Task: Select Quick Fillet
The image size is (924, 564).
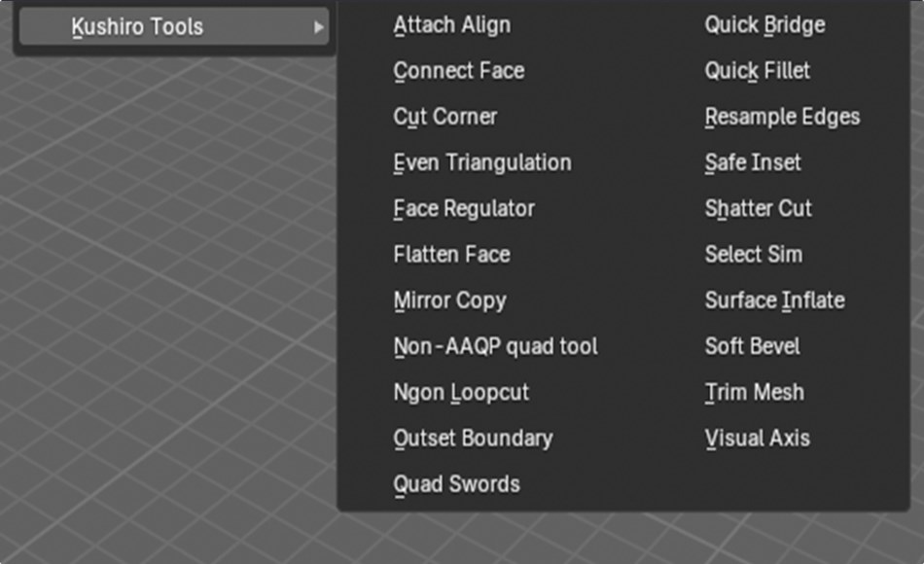Action: (756, 71)
